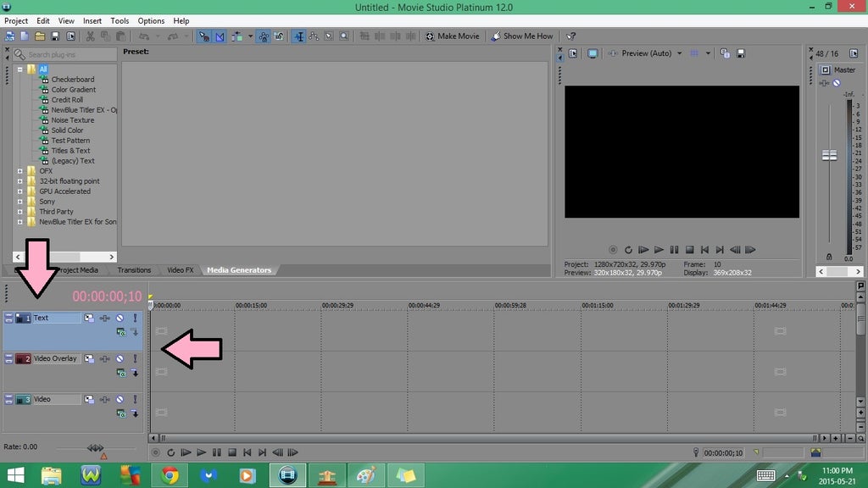Mute the Text track
This screenshot has height=488, width=868.
[120, 319]
